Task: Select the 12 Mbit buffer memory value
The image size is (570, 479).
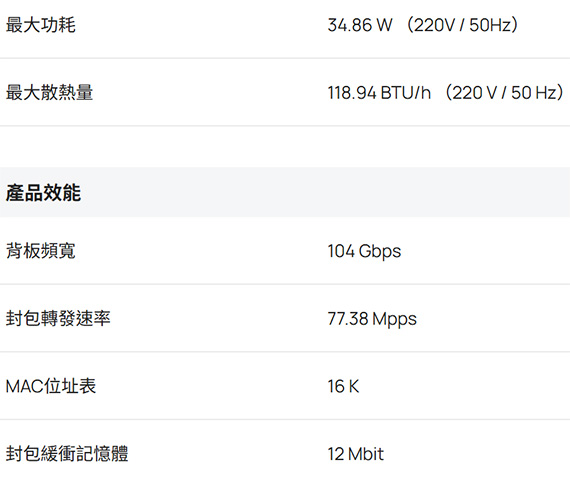Action: (356, 454)
